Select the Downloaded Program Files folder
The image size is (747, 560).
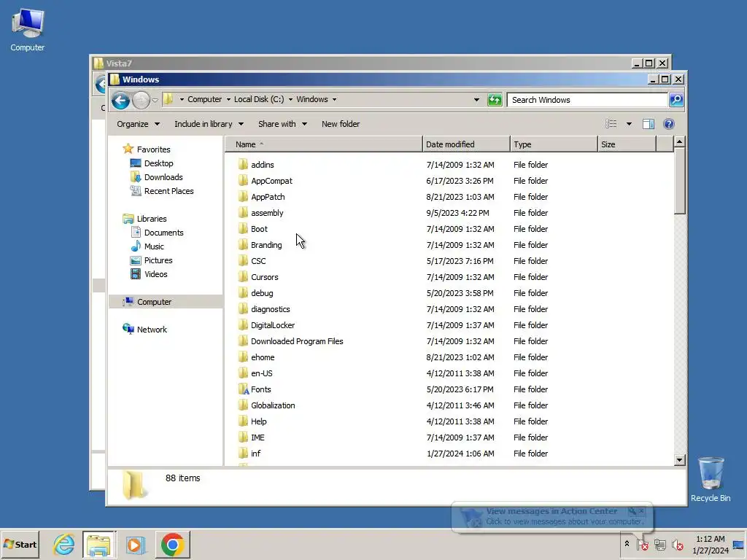pyautogui.click(x=297, y=341)
